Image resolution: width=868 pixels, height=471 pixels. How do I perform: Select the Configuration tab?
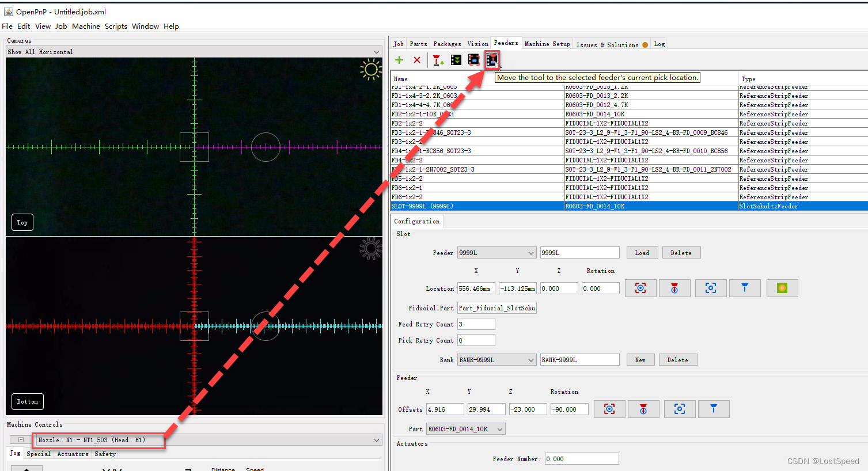coord(417,221)
